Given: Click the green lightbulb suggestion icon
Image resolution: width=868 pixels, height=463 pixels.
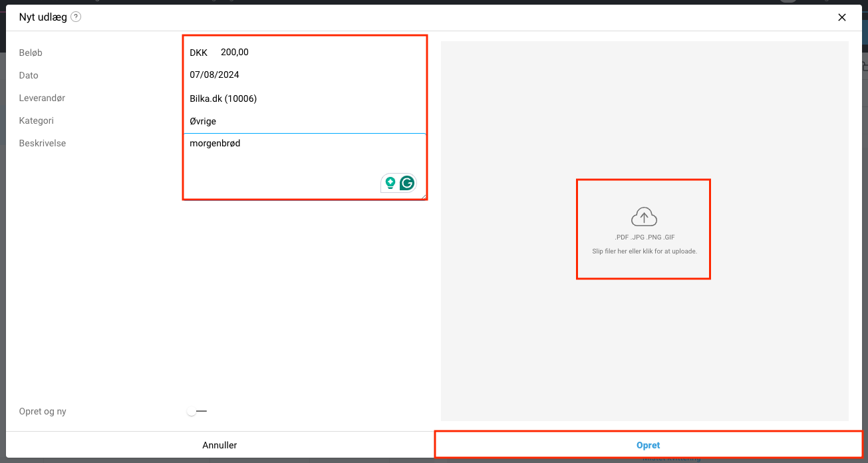Looking at the screenshot, I should click(390, 183).
